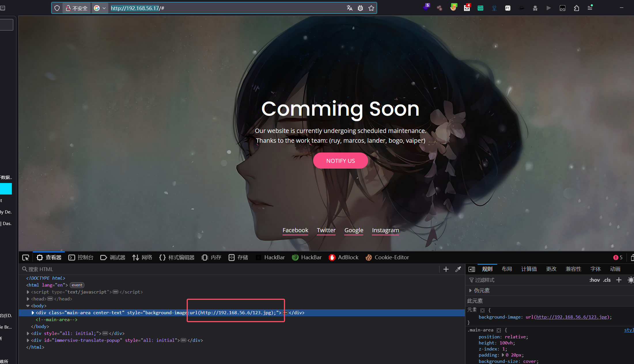The width and height of the screenshot is (634, 364).
Task: Bookmark this page with the star icon
Action: 371,8
